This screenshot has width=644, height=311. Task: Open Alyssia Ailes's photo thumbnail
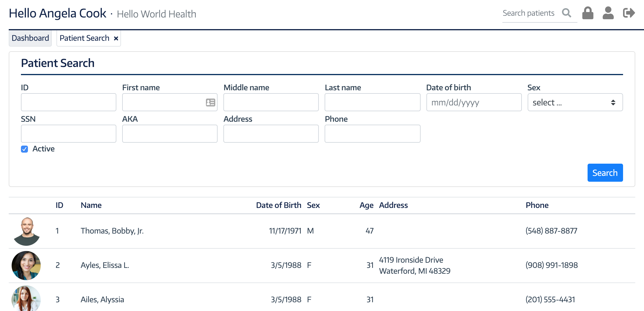(x=26, y=298)
